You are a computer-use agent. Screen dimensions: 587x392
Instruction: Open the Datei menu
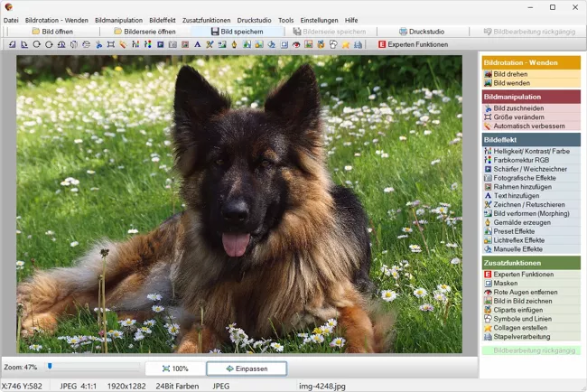click(11, 20)
